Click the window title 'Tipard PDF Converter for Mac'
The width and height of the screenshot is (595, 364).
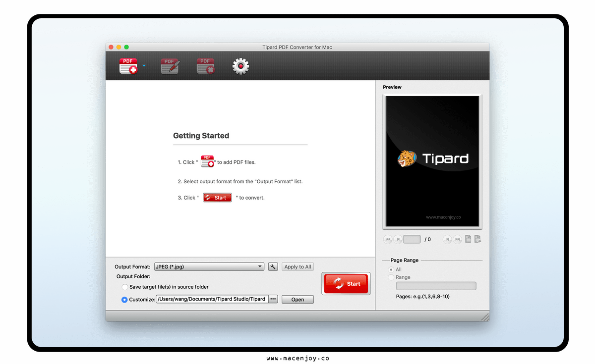coord(297,47)
